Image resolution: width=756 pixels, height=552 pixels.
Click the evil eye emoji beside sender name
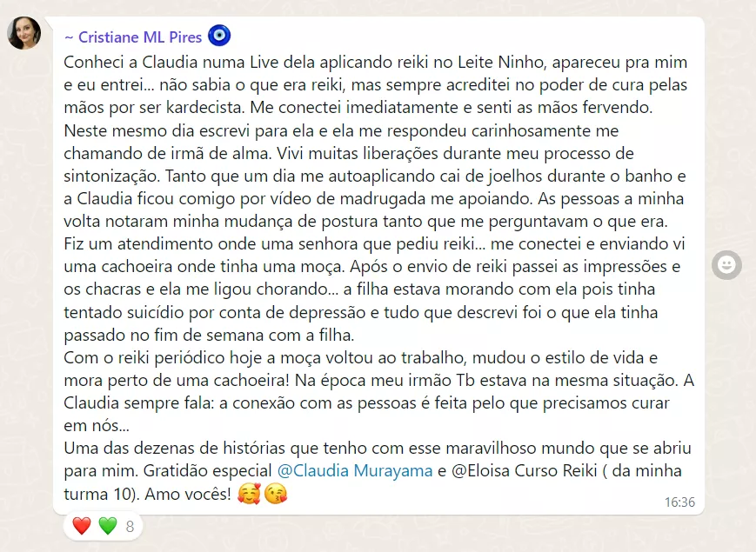pos(219,37)
